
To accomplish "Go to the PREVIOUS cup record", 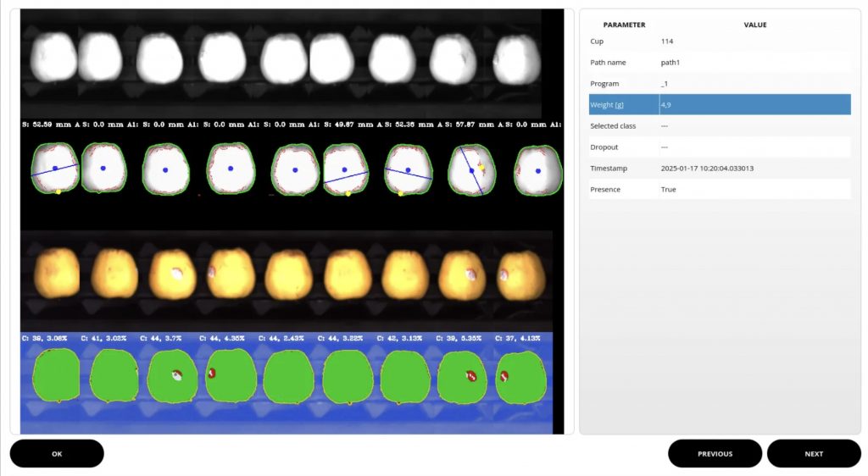I will tap(715, 453).
